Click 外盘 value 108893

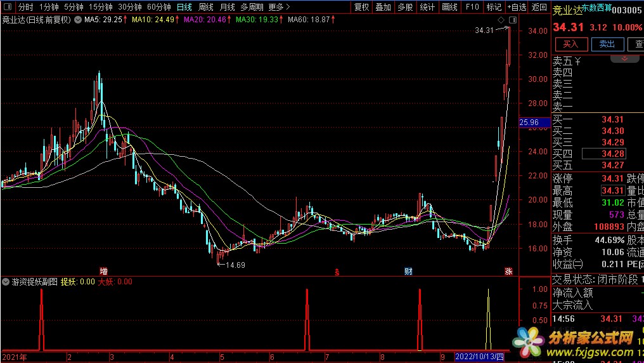point(609,227)
